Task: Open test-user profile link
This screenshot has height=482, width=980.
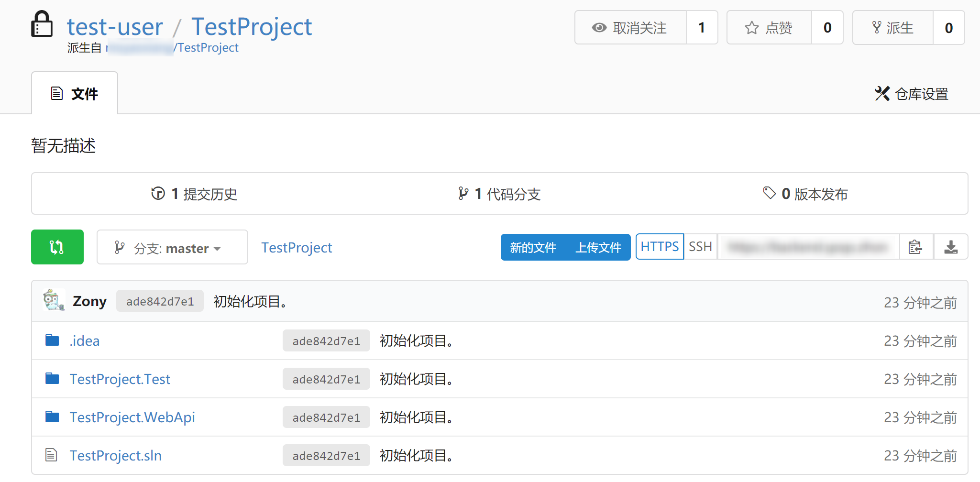Action: [115, 26]
